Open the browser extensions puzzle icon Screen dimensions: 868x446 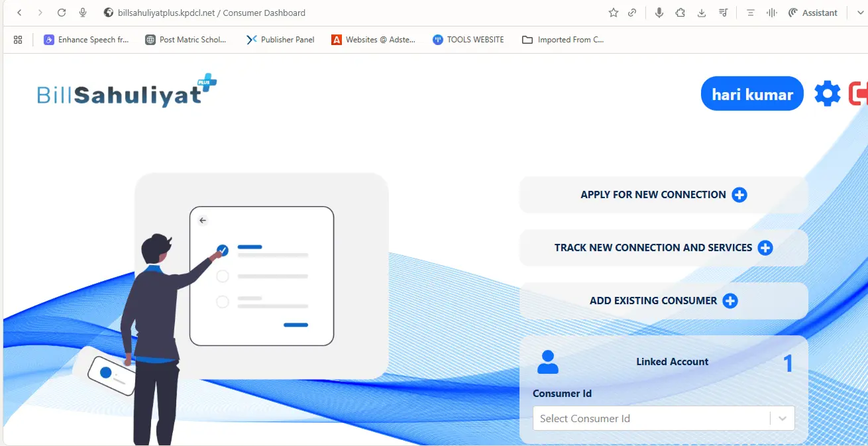[680, 13]
